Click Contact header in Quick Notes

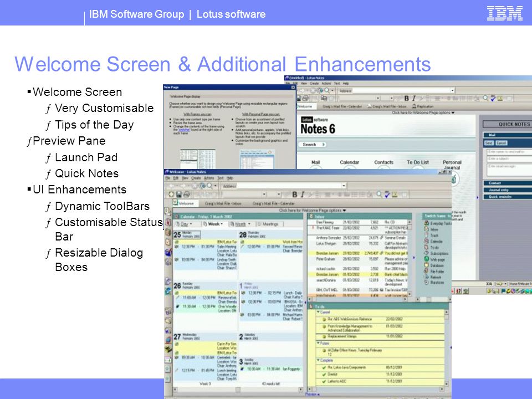[508, 183]
